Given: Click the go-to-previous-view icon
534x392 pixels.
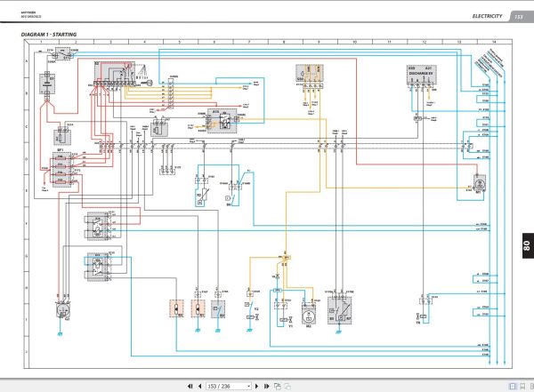Looking at the screenshot, I should point(278,386).
